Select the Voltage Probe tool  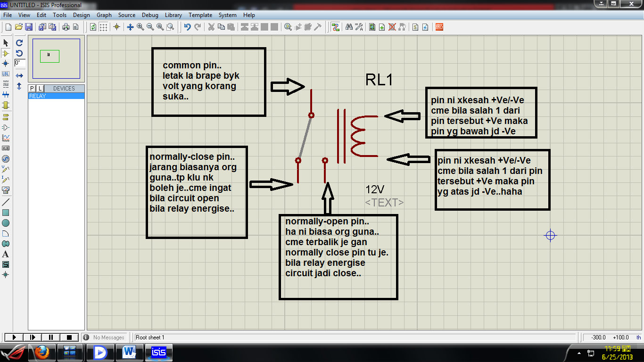click(6, 170)
